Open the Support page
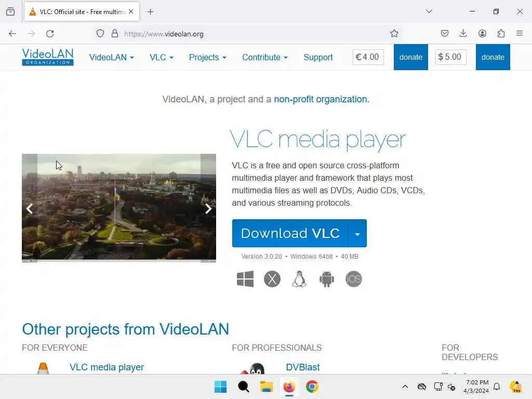 click(x=318, y=57)
